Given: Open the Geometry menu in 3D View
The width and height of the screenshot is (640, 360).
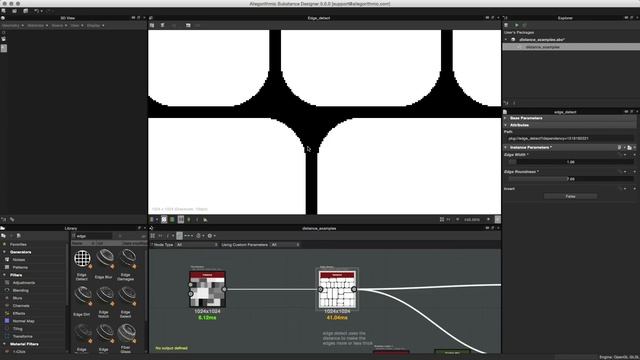Looking at the screenshot, I should tap(12, 25).
